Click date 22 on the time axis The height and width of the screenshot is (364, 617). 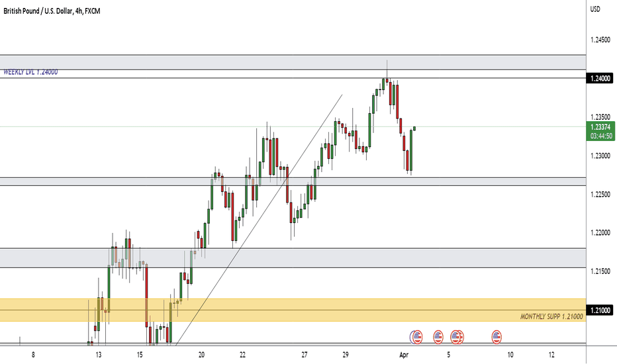pyautogui.click(x=242, y=355)
